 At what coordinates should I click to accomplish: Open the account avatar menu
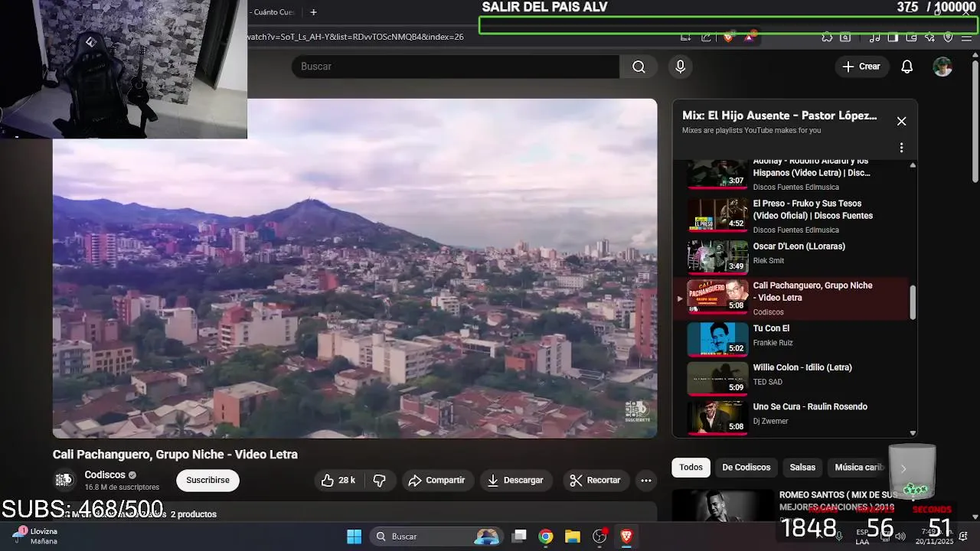click(x=942, y=67)
